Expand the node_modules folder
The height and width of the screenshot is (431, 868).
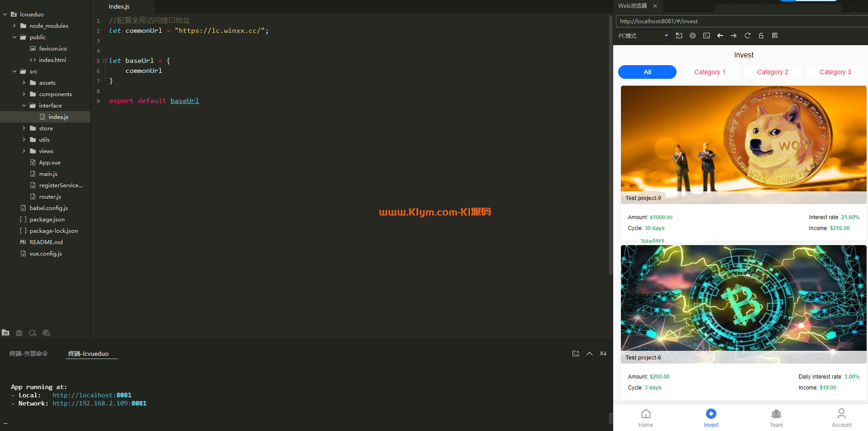tap(15, 26)
